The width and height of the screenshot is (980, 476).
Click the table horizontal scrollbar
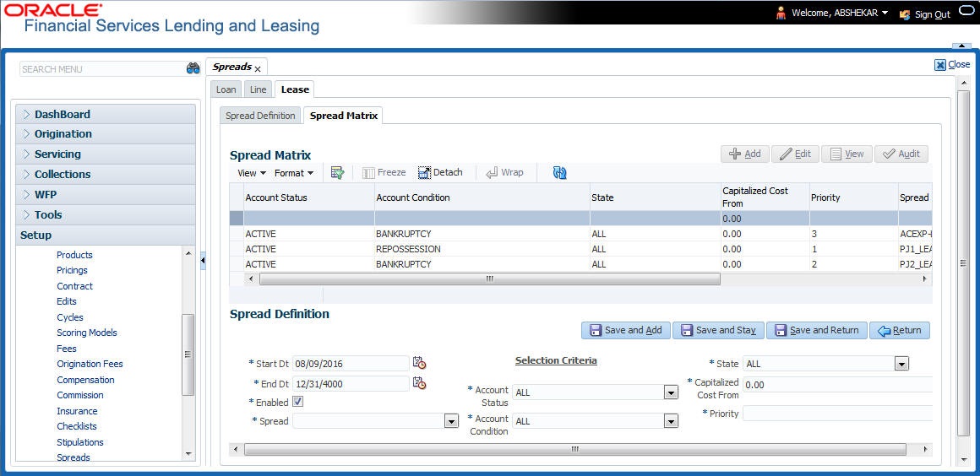(489, 279)
